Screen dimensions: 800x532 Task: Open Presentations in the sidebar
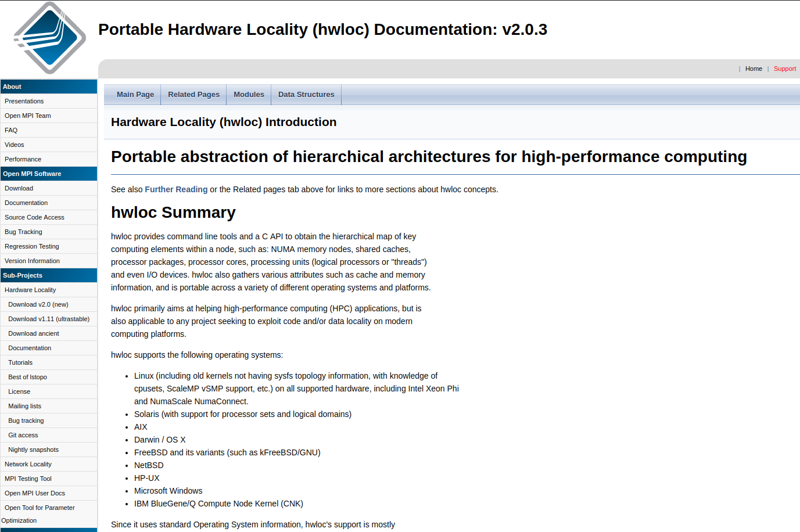[49, 101]
